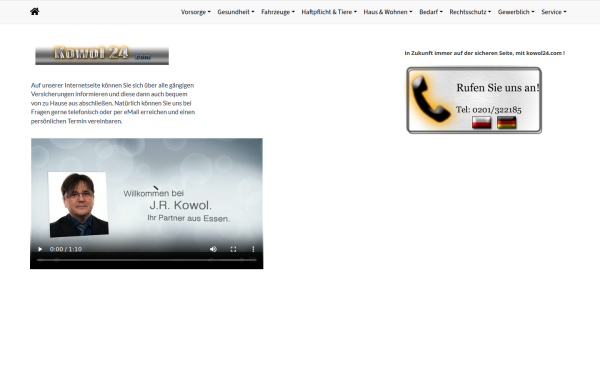Select the German flag icon

(507, 122)
